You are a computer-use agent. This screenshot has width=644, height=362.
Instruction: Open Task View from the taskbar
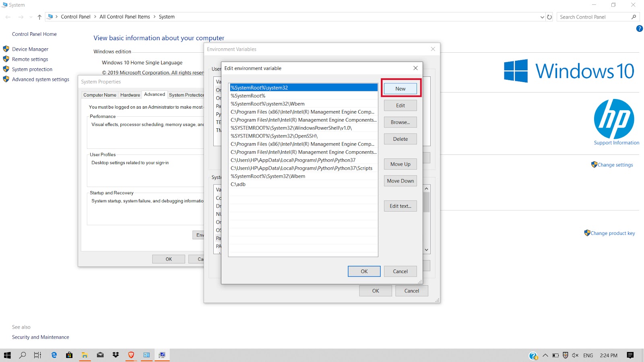tap(37, 355)
